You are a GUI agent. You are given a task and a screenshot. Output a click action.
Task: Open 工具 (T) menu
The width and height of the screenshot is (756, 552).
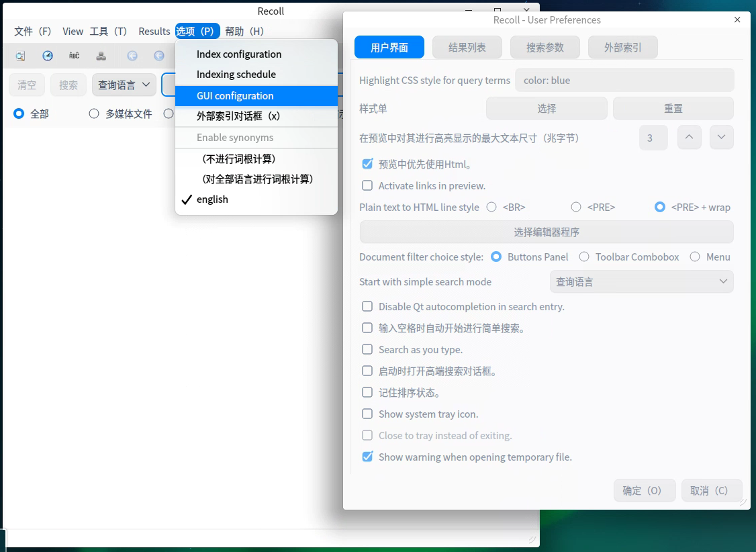[x=109, y=32]
